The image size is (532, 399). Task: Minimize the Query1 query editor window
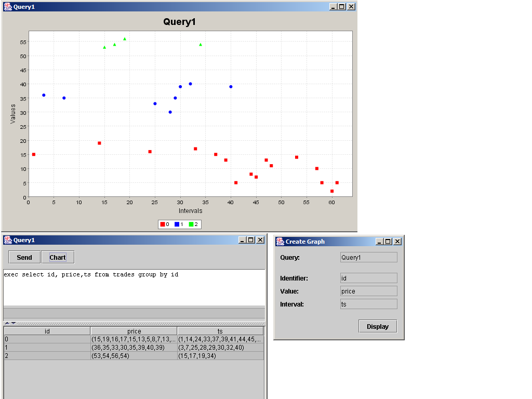[243, 240]
